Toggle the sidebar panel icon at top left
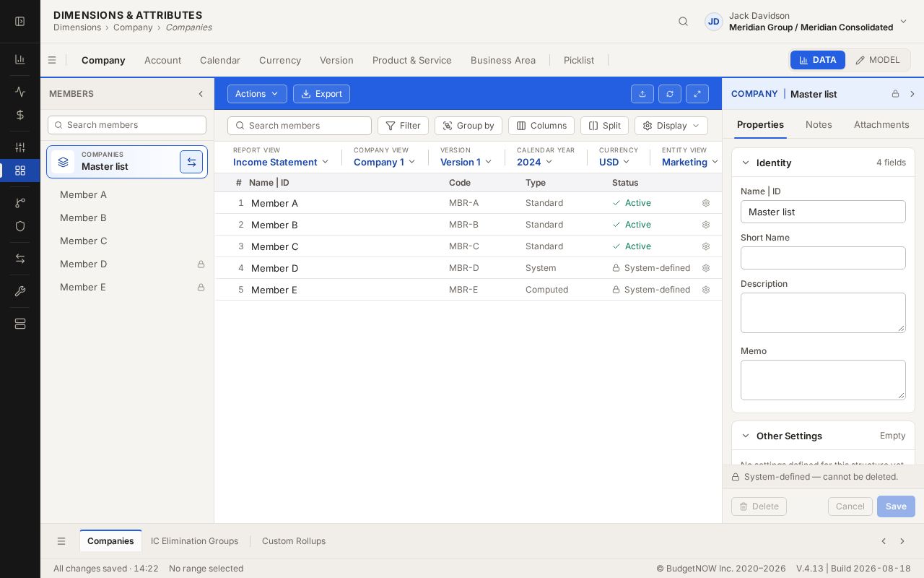 (x=20, y=22)
